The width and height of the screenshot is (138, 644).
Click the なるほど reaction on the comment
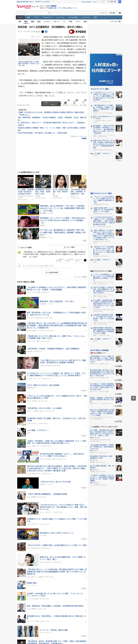70,260
